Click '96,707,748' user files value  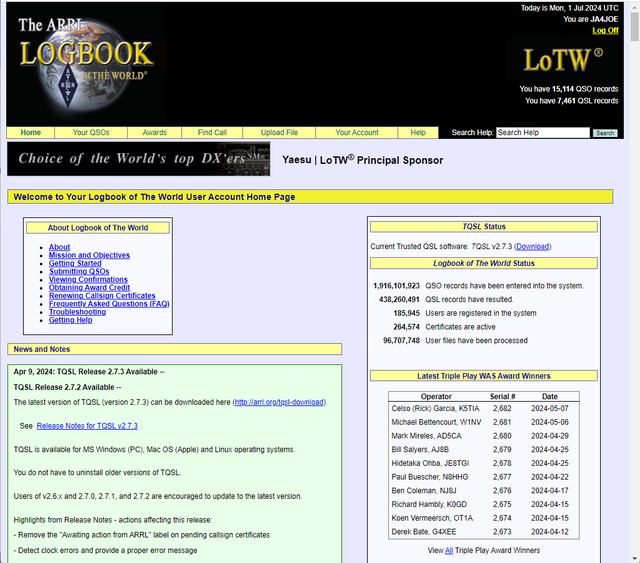point(401,340)
